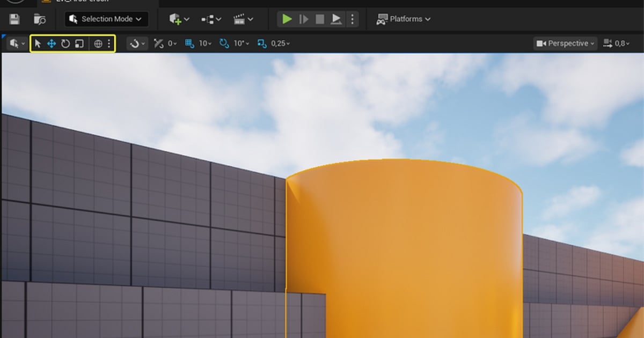Click the Stop square button
This screenshot has width=644, height=338.
(x=320, y=19)
